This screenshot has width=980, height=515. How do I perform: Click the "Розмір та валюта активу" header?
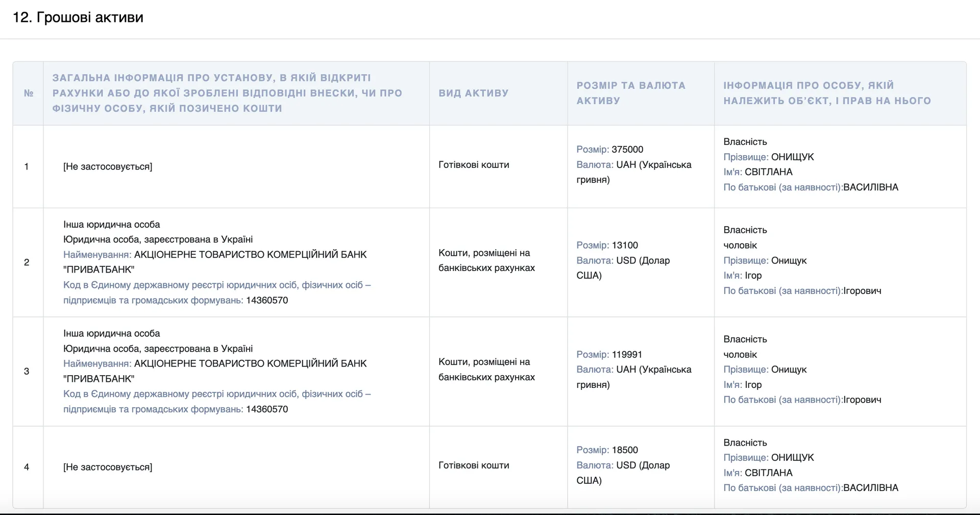630,93
